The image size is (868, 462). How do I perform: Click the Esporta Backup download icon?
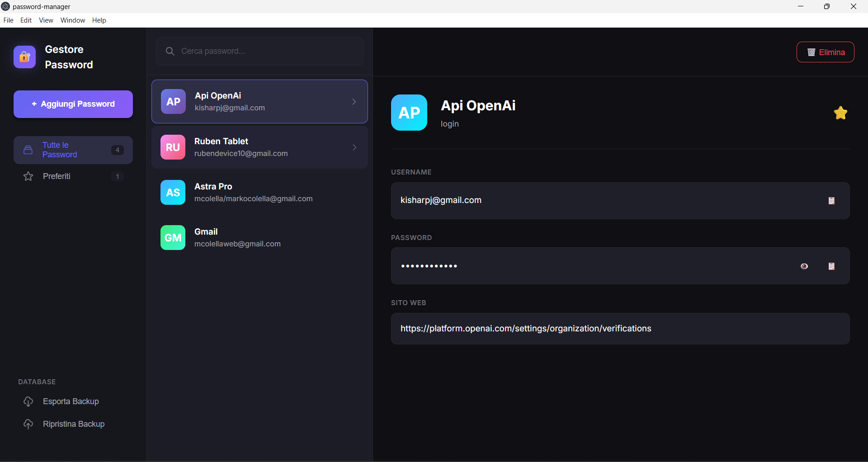28,401
